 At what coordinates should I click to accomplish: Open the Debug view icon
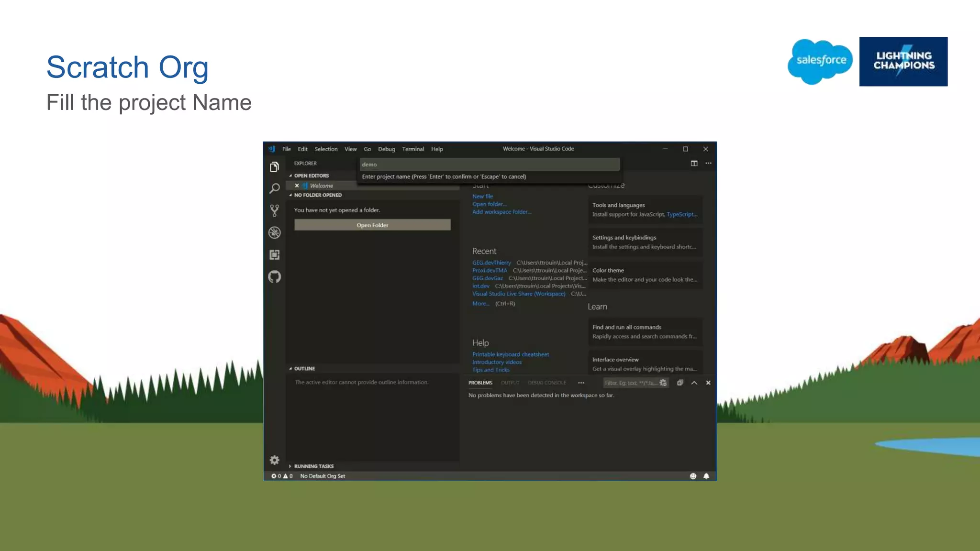(274, 232)
